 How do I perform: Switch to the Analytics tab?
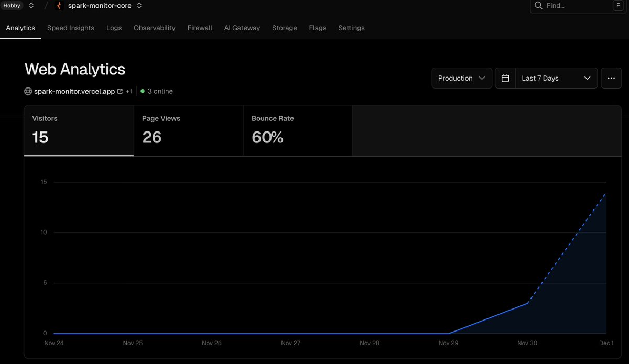coord(20,28)
